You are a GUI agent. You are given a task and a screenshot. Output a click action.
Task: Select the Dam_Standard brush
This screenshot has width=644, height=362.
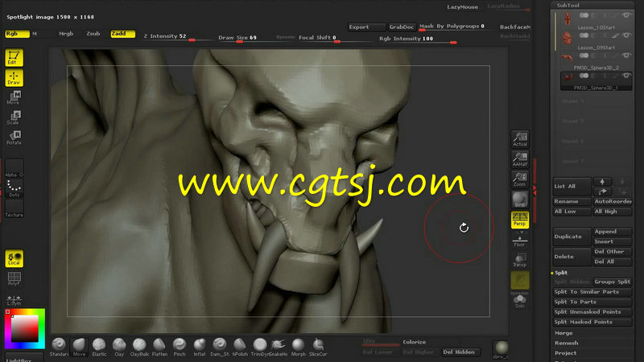pos(220,348)
